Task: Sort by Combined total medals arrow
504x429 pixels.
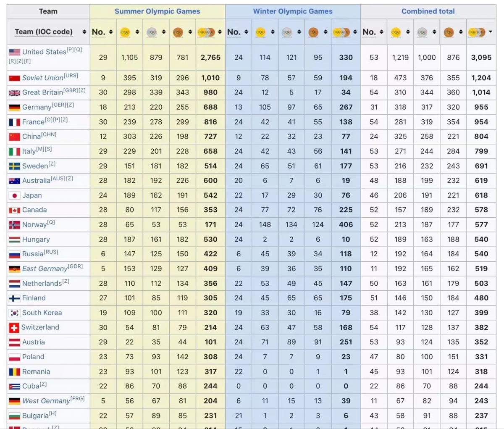Action: 490,32
